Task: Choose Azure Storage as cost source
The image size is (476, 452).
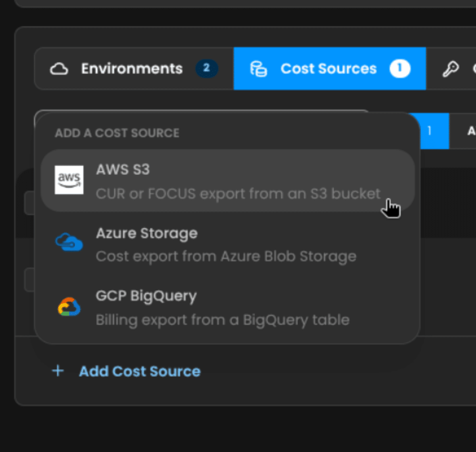Action: [x=228, y=244]
